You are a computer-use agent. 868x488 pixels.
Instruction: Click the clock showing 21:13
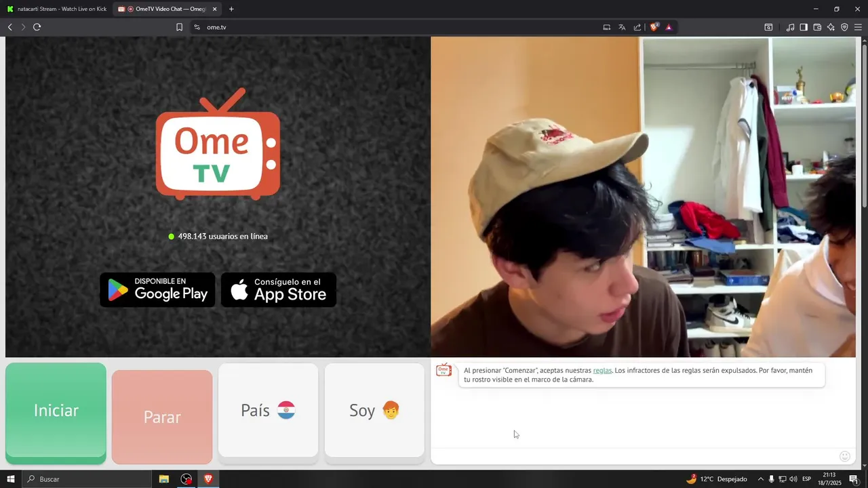829,479
